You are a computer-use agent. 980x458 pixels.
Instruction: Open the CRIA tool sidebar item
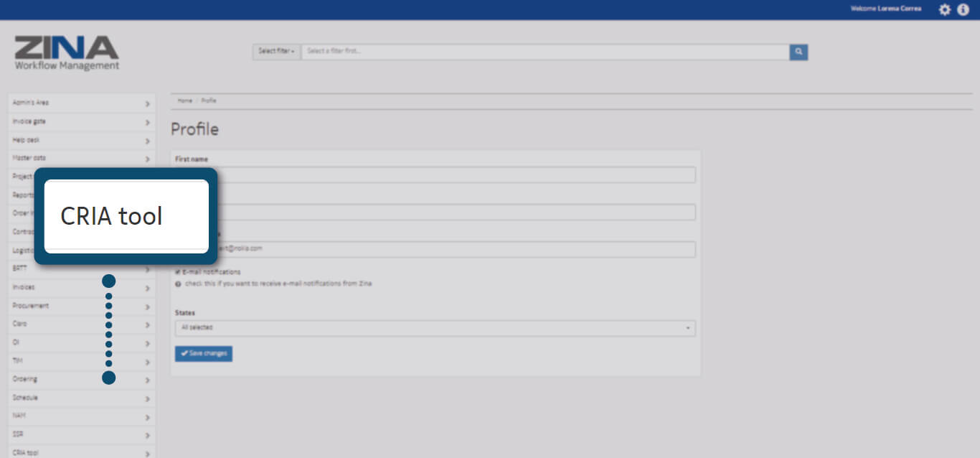[80, 453]
